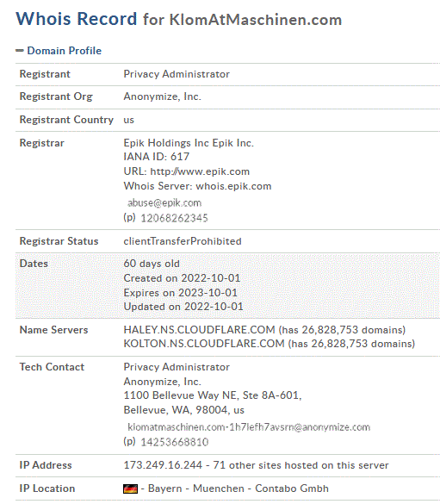Image resolution: width=440 pixels, height=504 pixels.
Task: View 71 other sites hosted on server
Action: (x=301, y=465)
